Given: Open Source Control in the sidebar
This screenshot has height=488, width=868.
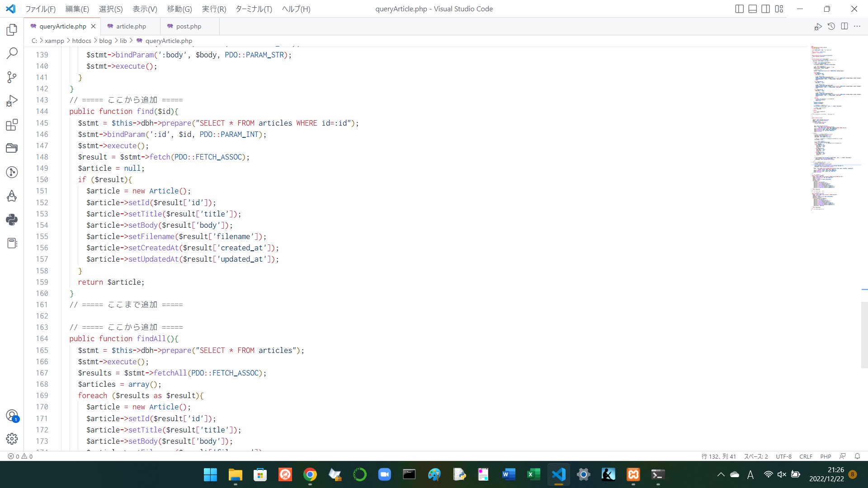Looking at the screenshot, I should (x=12, y=77).
